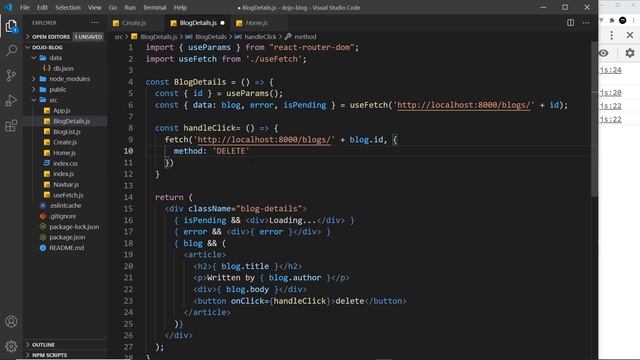The image size is (640, 360).
Task: Open useFetch.js in the explorer
Action: click(68, 195)
